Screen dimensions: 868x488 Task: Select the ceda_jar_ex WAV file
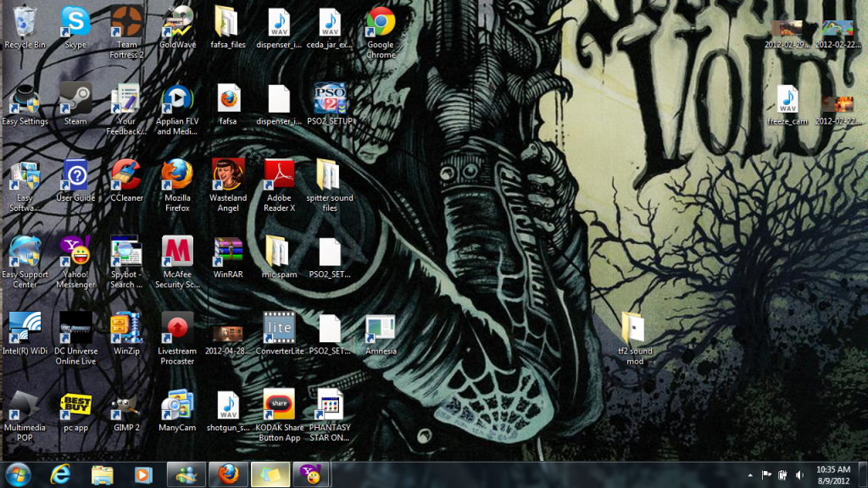(x=330, y=28)
